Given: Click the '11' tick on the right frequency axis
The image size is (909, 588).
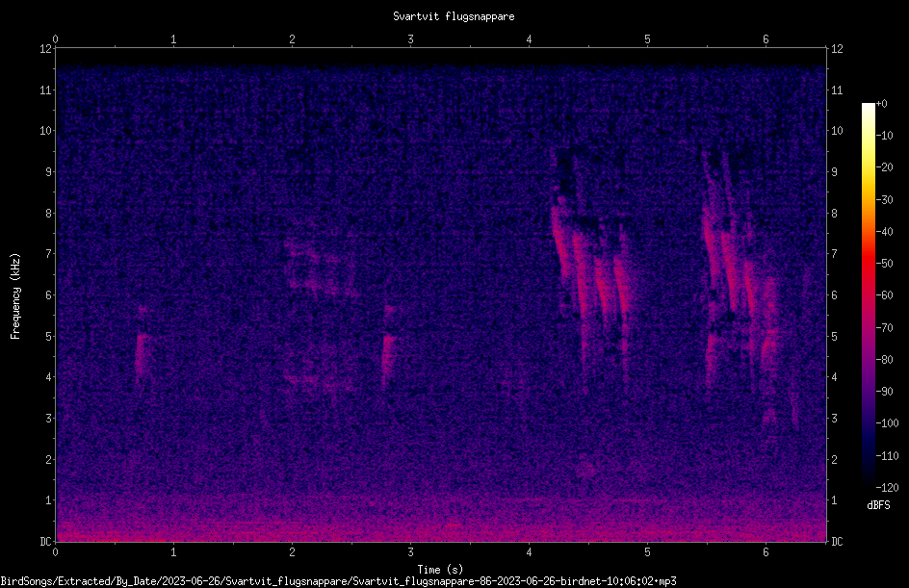Looking at the screenshot, I should click(x=837, y=89).
